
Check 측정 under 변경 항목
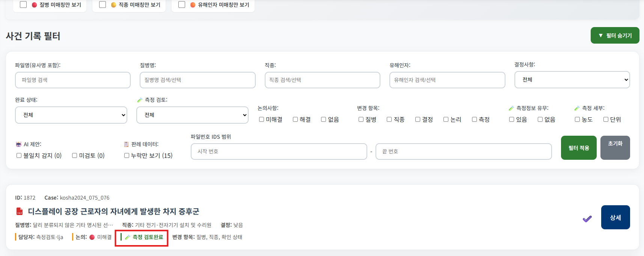click(475, 120)
